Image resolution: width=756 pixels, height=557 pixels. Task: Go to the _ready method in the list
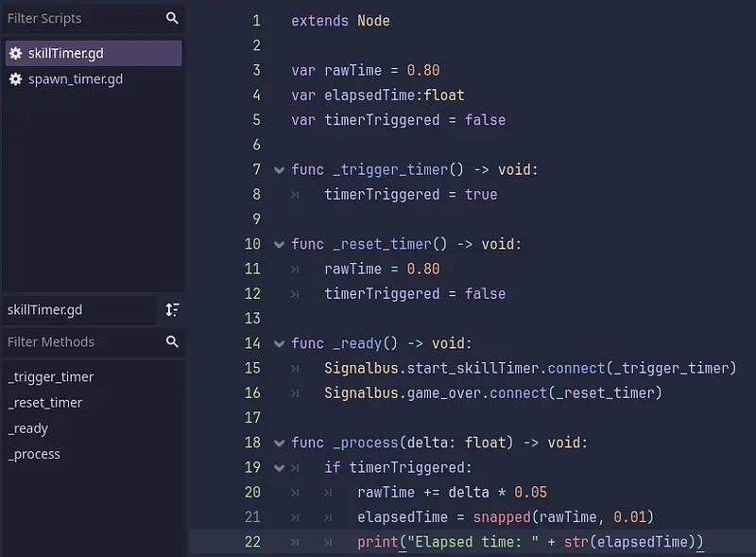tap(28, 428)
